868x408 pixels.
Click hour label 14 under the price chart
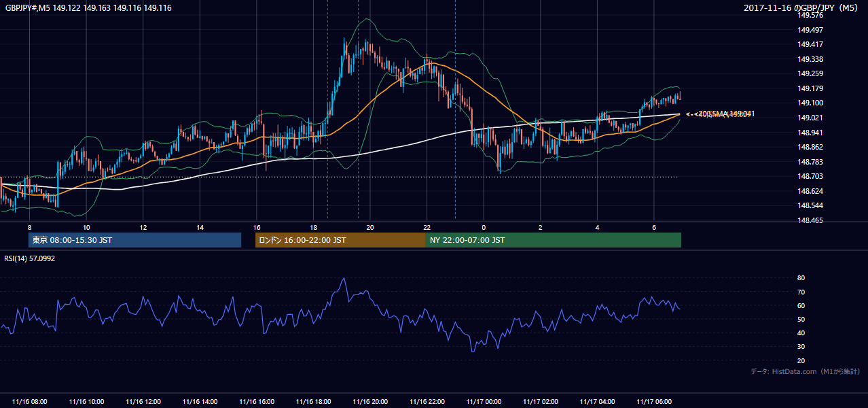click(x=200, y=227)
